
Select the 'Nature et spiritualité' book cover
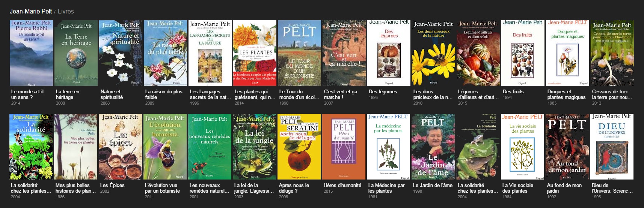click(121, 53)
